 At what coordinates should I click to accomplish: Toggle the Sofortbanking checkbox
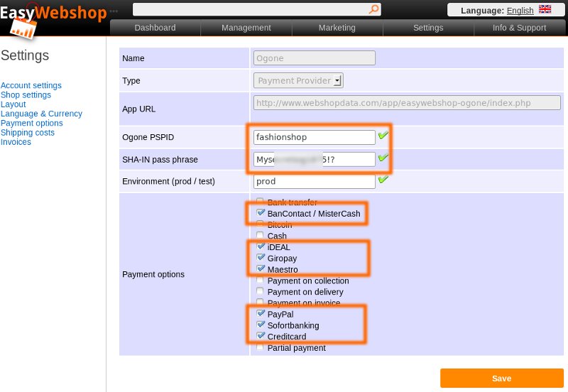click(x=260, y=325)
